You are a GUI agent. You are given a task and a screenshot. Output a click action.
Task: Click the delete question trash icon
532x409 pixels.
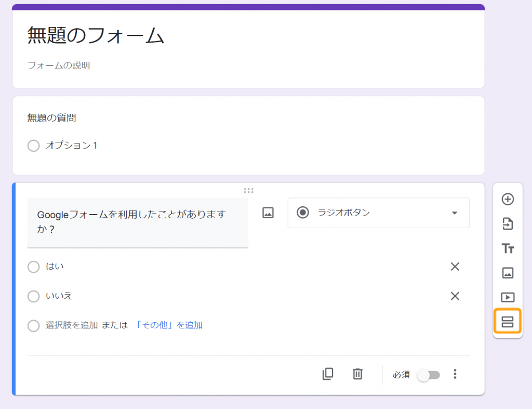click(x=357, y=374)
